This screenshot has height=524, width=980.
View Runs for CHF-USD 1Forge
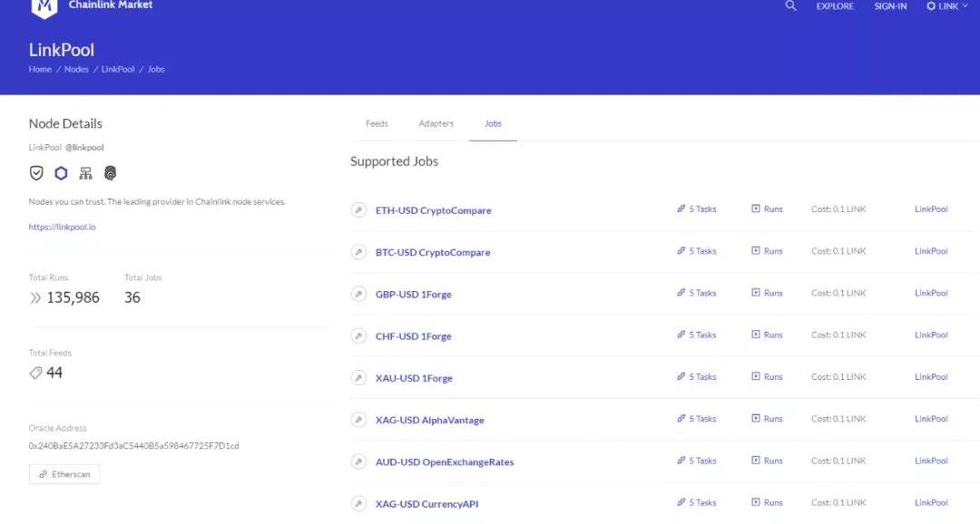pos(767,335)
